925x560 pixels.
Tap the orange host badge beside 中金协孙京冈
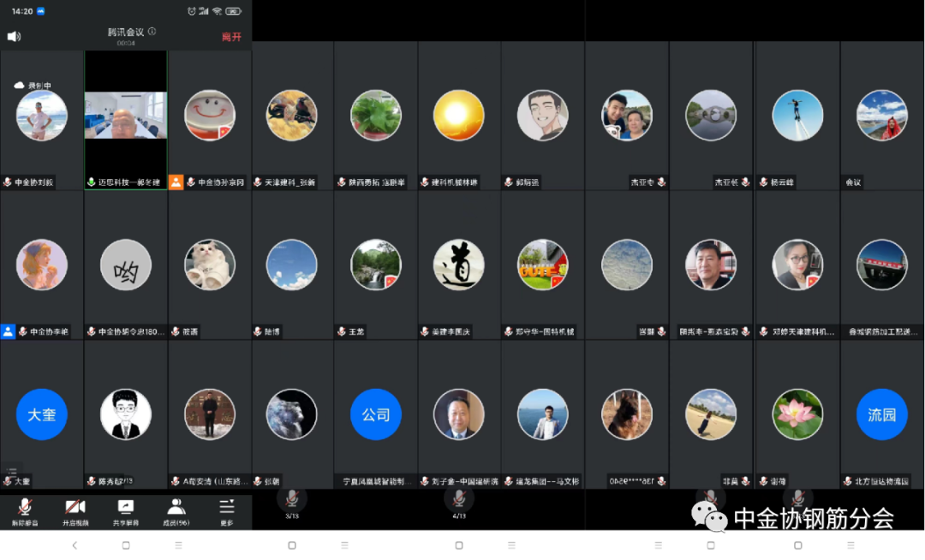pyautogui.click(x=176, y=182)
